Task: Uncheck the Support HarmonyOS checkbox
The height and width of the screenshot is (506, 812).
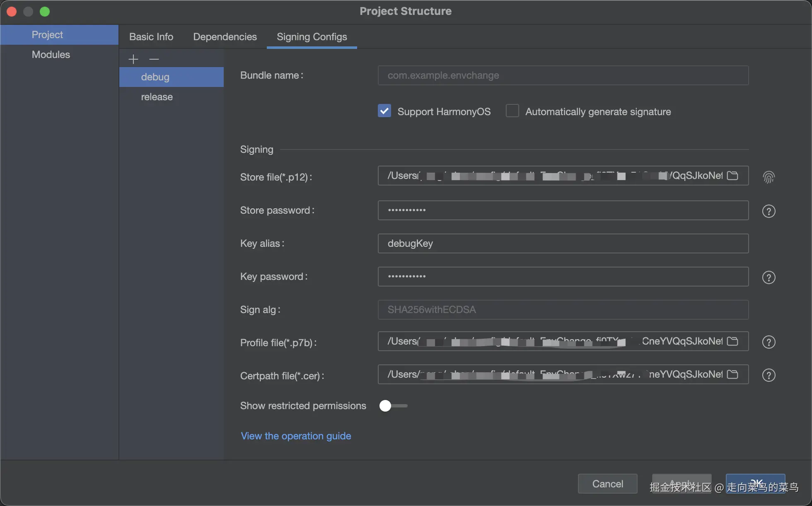Action: tap(384, 111)
